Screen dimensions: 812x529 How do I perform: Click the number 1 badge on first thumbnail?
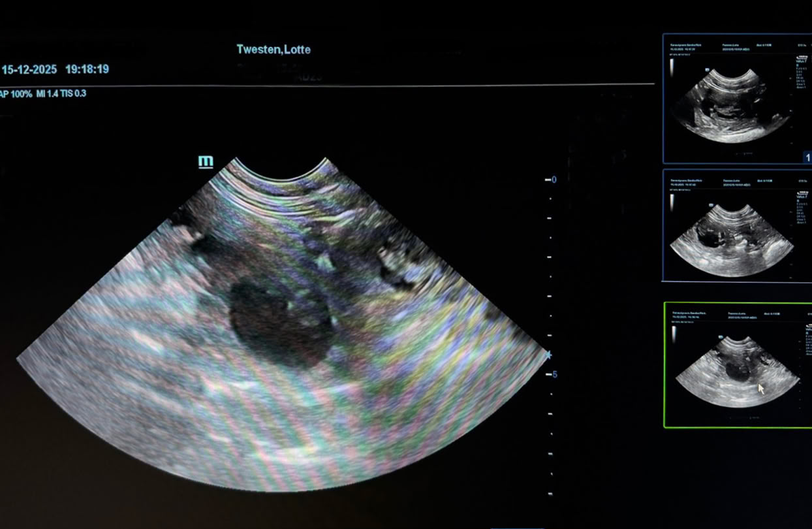pyautogui.click(x=807, y=157)
